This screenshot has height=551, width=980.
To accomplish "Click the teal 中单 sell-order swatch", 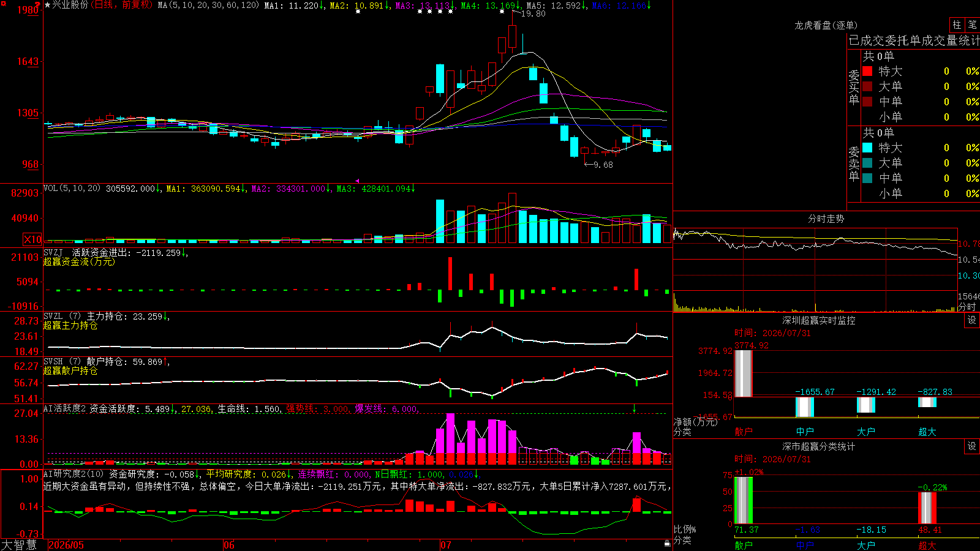I will (x=867, y=178).
